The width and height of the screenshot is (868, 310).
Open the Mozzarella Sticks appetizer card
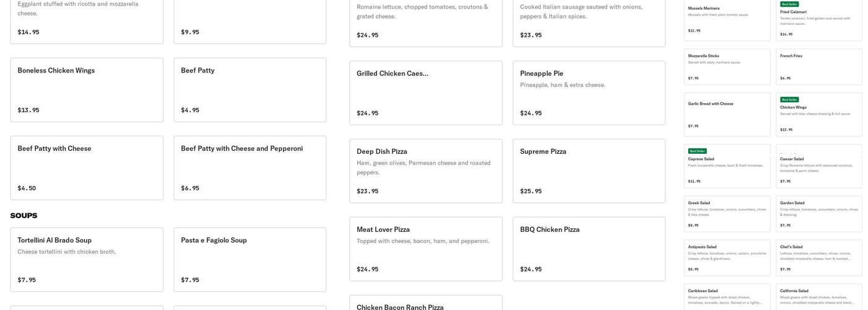(727, 67)
